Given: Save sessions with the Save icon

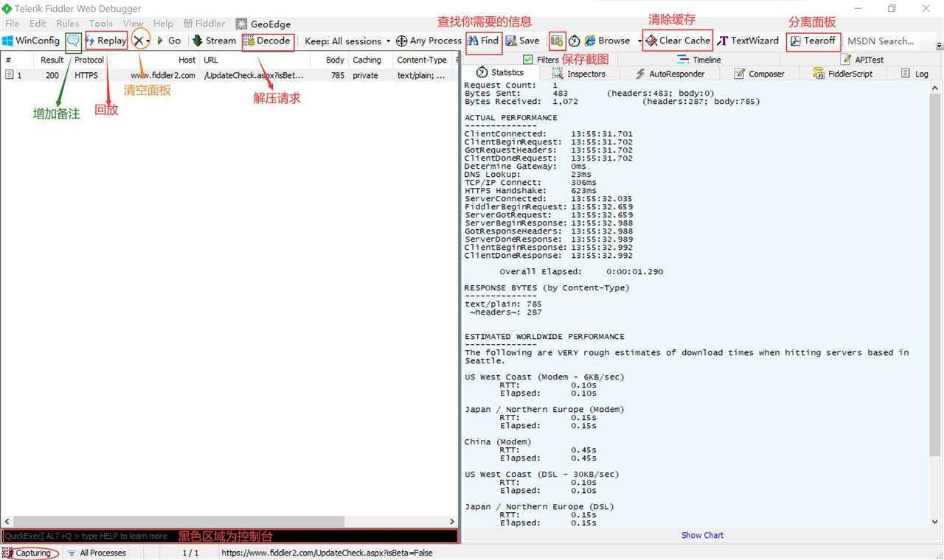Looking at the screenshot, I should [523, 41].
